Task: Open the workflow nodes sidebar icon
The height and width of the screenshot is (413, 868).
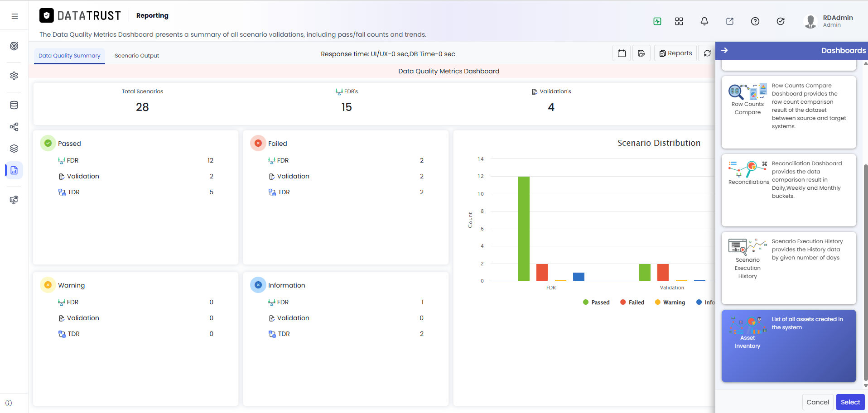Action: [14, 127]
